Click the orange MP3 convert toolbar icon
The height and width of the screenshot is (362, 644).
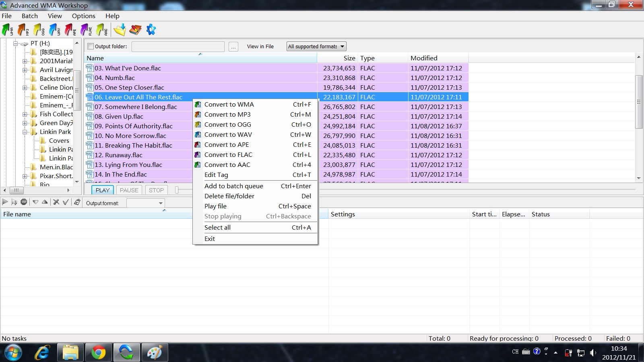[23, 29]
